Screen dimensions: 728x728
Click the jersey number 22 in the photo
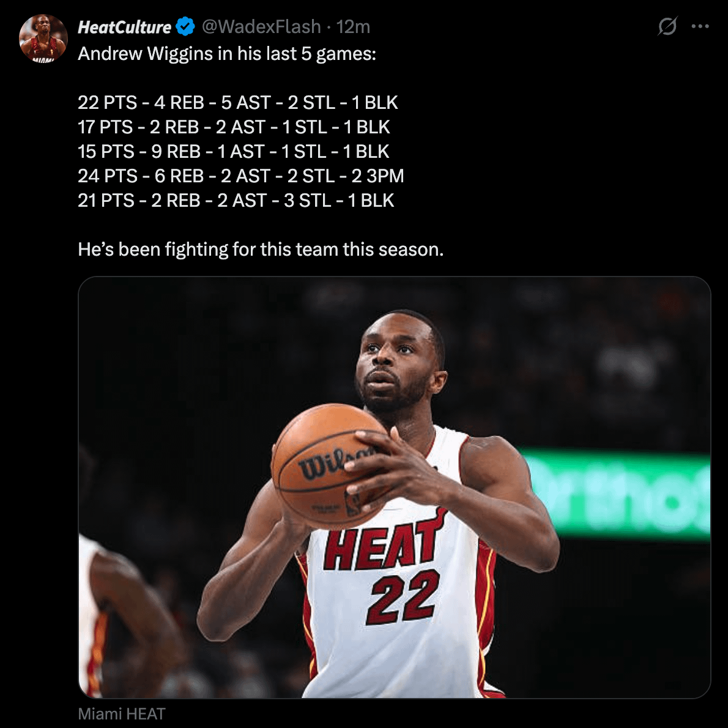403,596
